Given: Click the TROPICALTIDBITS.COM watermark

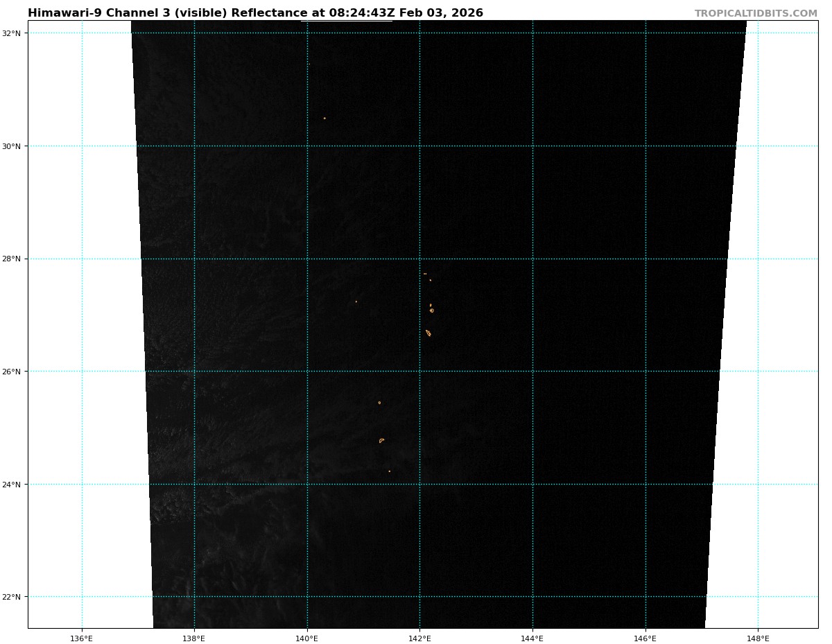Looking at the screenshot, I should pyautogui.click(x=756, y=13).
